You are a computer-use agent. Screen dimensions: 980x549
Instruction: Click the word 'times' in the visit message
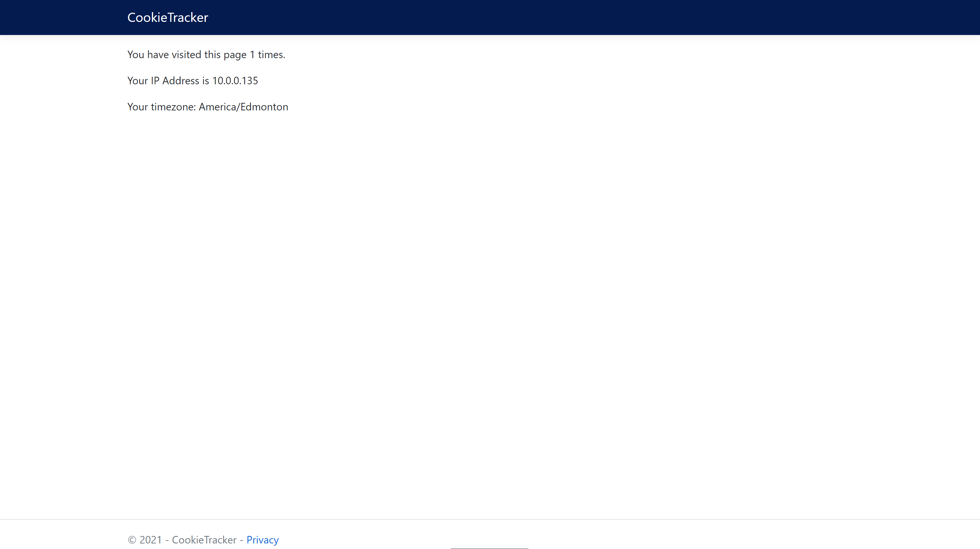(270, 55)
